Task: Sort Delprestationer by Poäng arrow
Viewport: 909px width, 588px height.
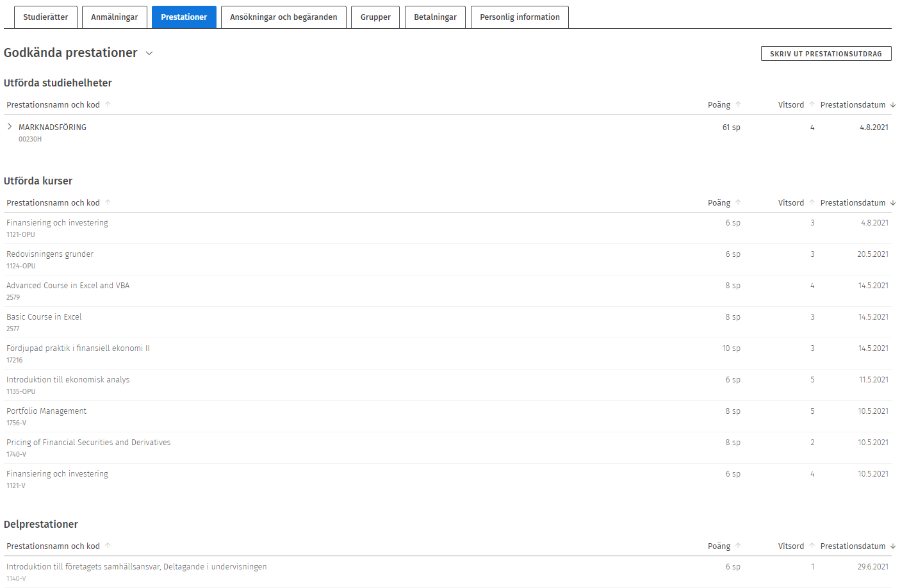Action: pos(738,546)
